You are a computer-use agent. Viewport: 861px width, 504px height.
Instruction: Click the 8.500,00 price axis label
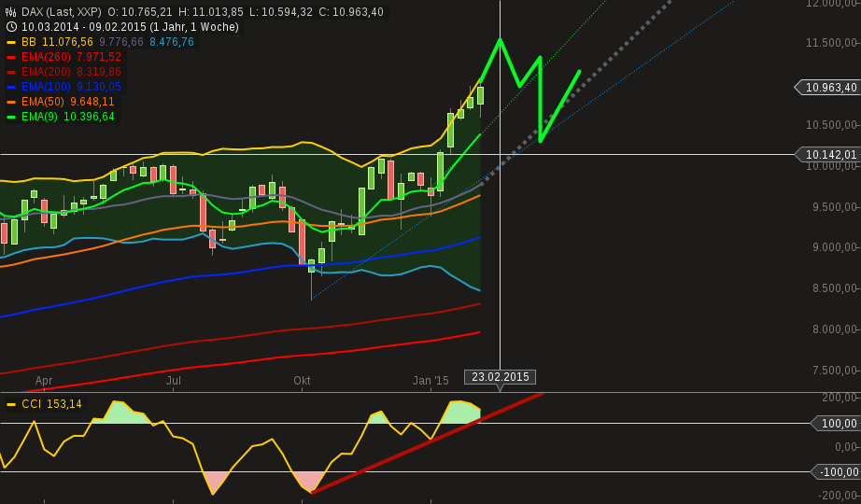pyautogui.click(x=834, y=288)
